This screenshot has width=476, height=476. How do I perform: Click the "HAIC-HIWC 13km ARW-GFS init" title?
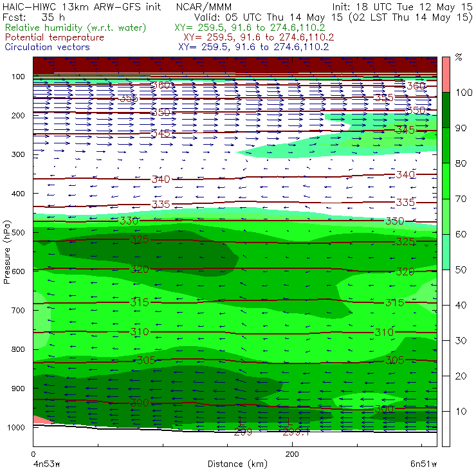pos(82,7)
